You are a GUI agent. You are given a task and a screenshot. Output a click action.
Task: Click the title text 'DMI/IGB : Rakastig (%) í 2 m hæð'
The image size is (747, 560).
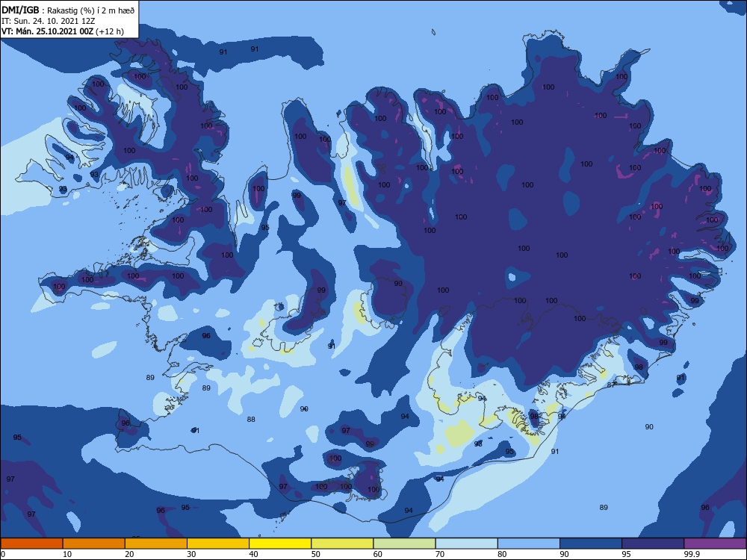click(68, 10)
